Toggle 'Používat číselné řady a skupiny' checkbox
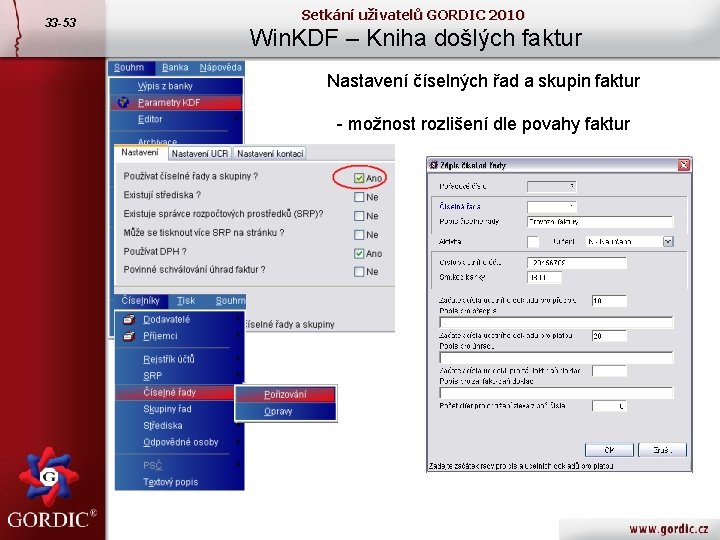 [x=359, y=178]
